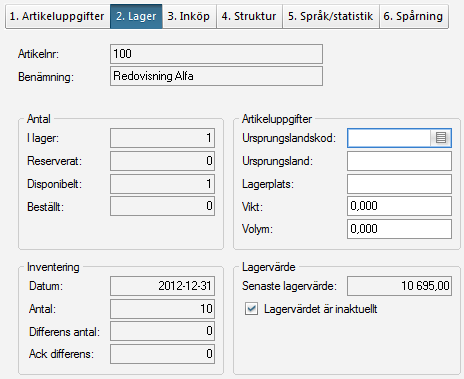Open the 3. Inköp tab
The image size is (464, 379).
click(x=189, y=16)
